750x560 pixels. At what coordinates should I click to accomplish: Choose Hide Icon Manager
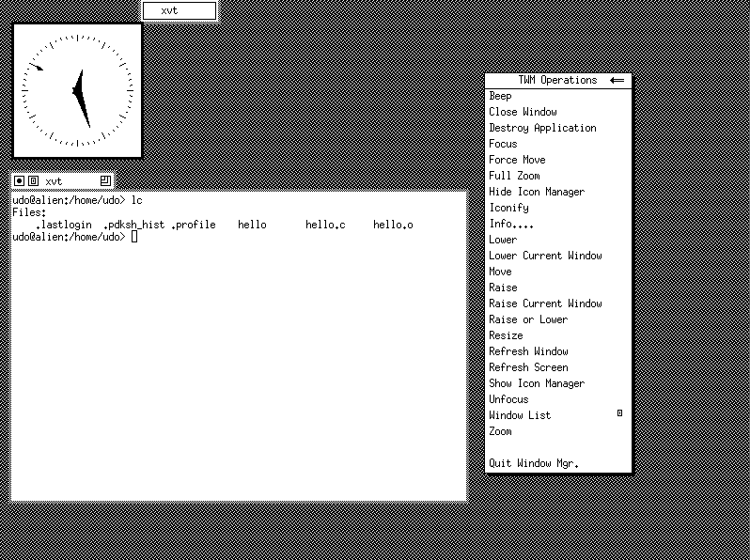[558, 192]
